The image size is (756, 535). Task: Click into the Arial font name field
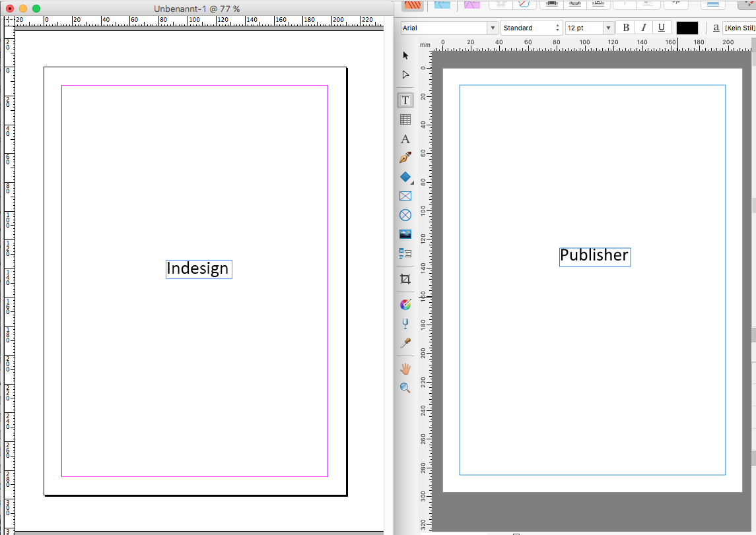(444, 28)
